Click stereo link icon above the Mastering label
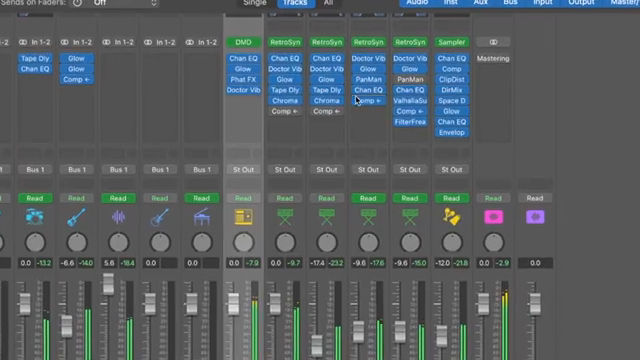Screen dimensions: 640x360 pyautogui.click(x=493, y=42)
